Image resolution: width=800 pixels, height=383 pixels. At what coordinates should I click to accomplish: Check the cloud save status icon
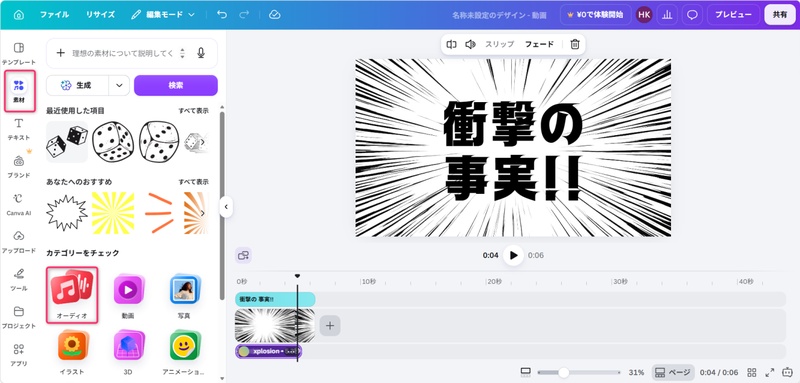coord(274,15)
